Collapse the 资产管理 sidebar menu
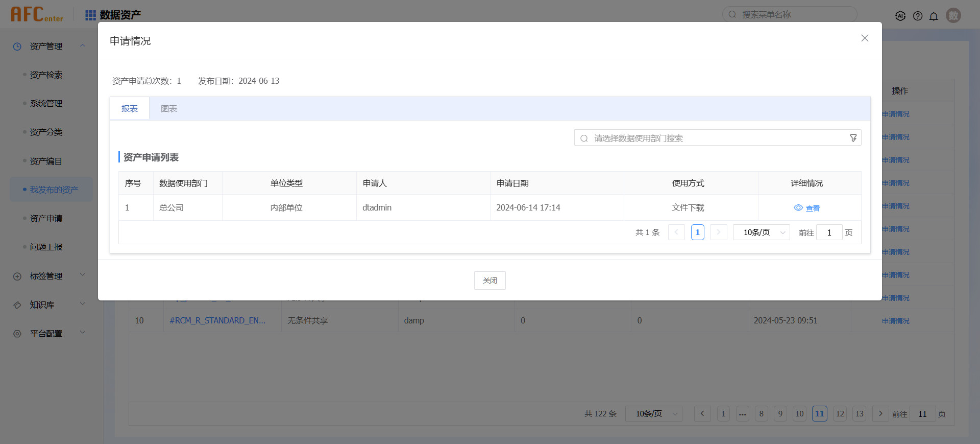 [82, 46]
